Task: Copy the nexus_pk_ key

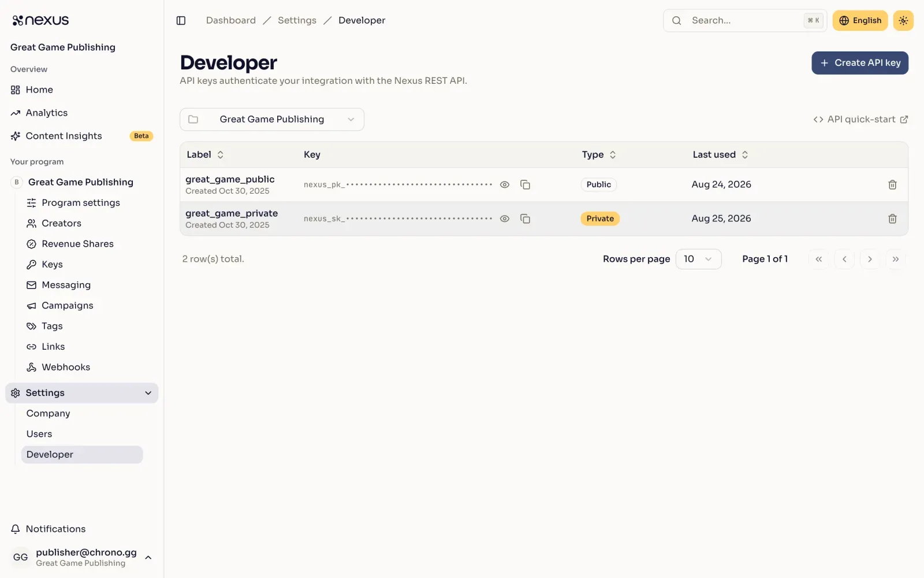Action: click(525, 184)
